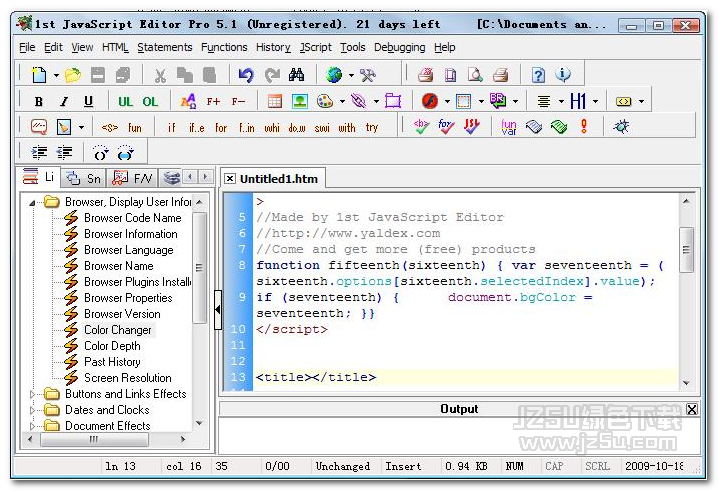Insert an if statement
The width and height of the screenshot is (718, 491).
coord(172,128)
